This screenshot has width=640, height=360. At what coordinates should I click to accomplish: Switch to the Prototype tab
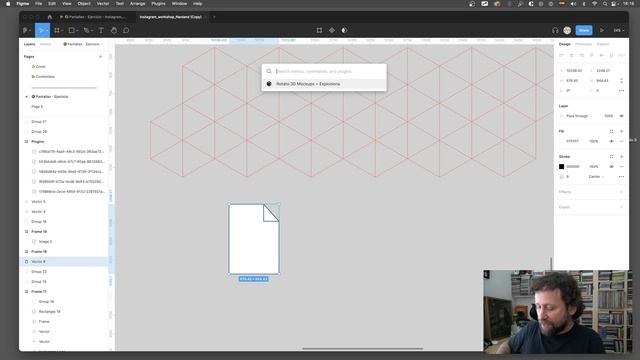click(x=583, y=44)
